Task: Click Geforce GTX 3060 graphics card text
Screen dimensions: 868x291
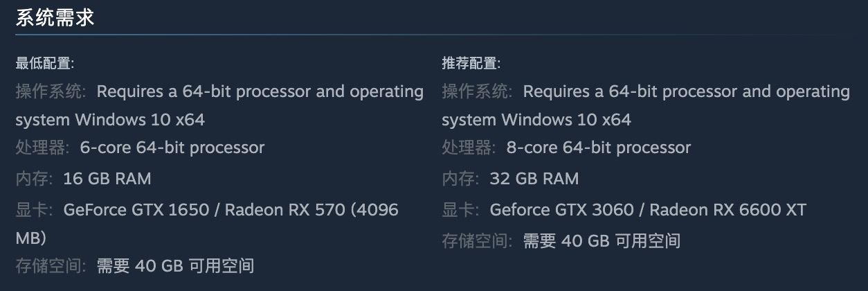Action: point(563,210)
